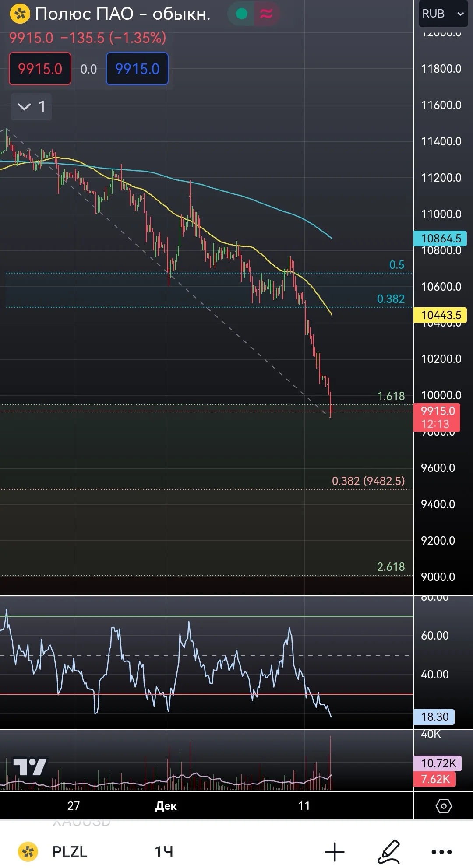The width and height of the screenshot is (473, 868).
Task: Open the three-dot more menu
Action: [x=441, y=852]
